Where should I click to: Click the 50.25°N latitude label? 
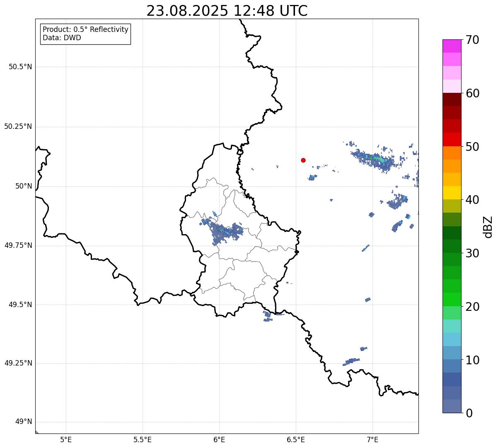18,126
